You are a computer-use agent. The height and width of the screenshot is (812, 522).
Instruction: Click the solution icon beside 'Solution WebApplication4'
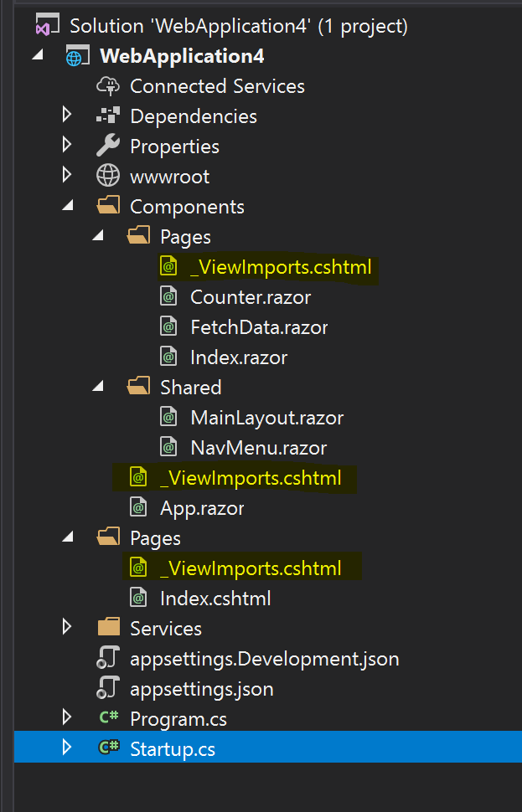(46, 24)
